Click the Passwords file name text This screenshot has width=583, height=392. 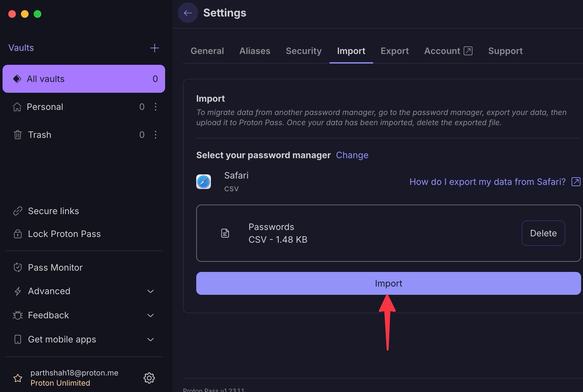[271, 227]
